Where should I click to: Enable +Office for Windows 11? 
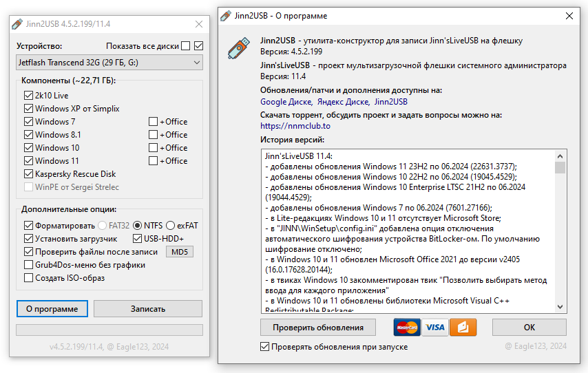point(153,161)
